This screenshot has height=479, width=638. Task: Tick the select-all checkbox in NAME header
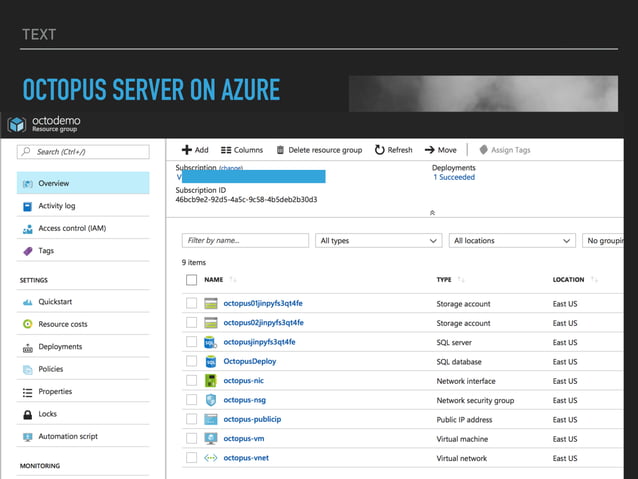191,280
